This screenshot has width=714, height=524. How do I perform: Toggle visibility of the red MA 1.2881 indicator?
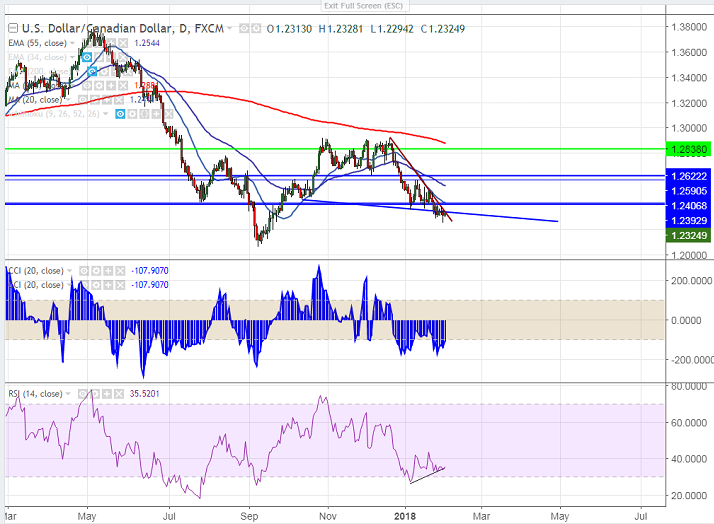(87, 86)
